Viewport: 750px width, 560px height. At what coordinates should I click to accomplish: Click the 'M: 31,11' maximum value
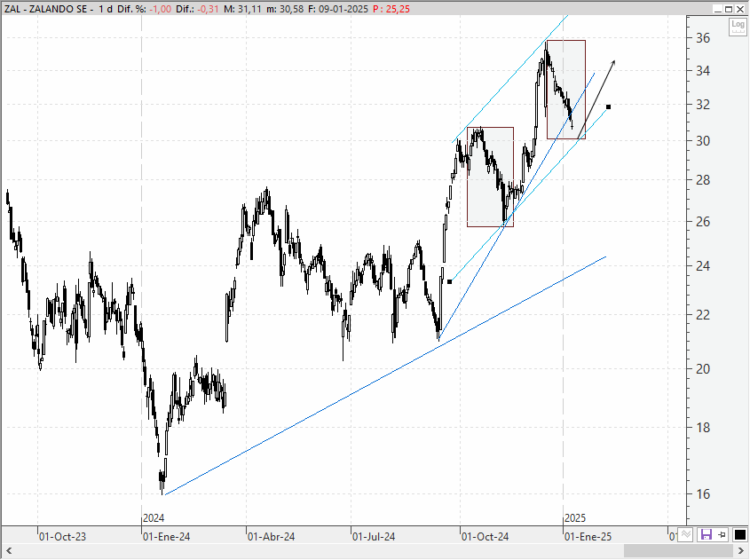(242, 9)
